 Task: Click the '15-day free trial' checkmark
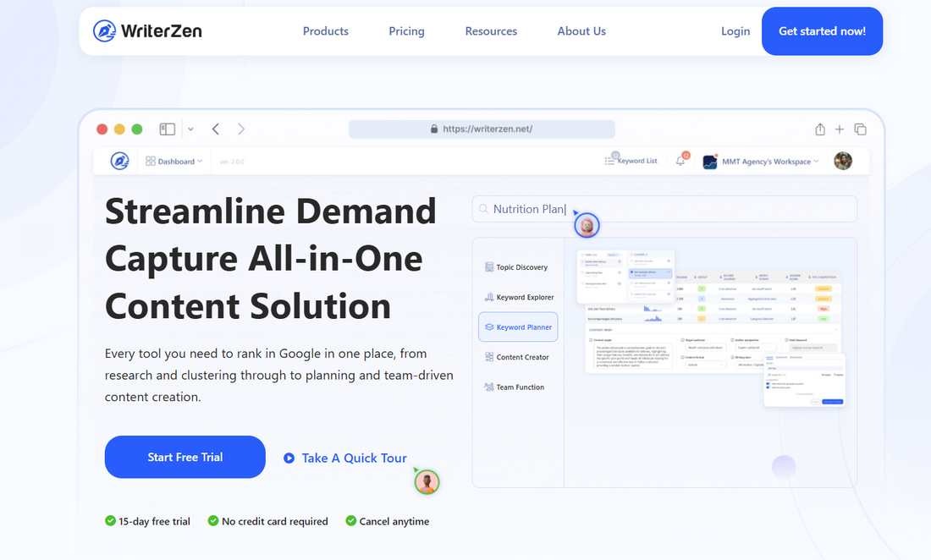[109, 521]
